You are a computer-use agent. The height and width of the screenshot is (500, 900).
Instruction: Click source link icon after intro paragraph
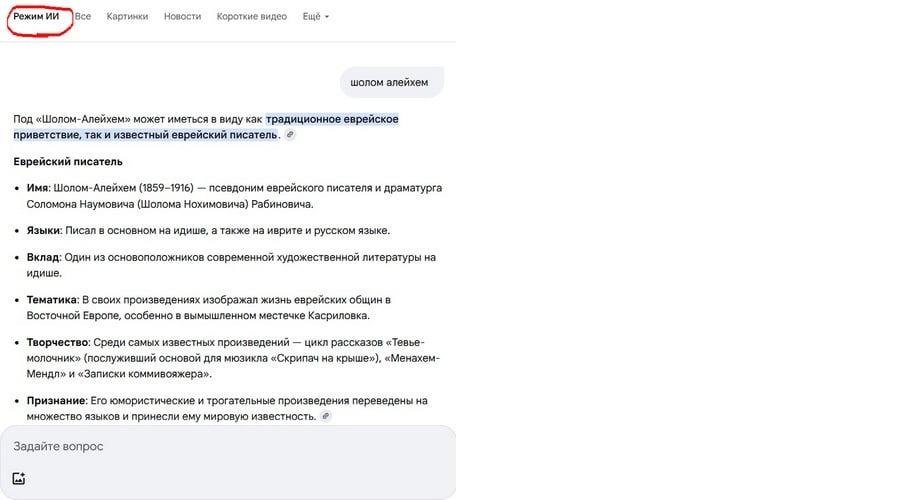(x=290, y=135)
